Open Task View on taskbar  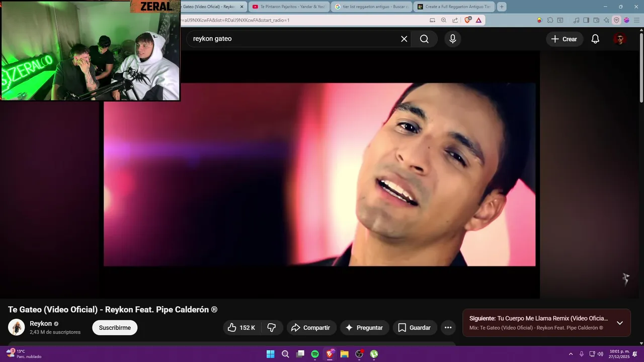pyautogui.click(x=300, y=354)
